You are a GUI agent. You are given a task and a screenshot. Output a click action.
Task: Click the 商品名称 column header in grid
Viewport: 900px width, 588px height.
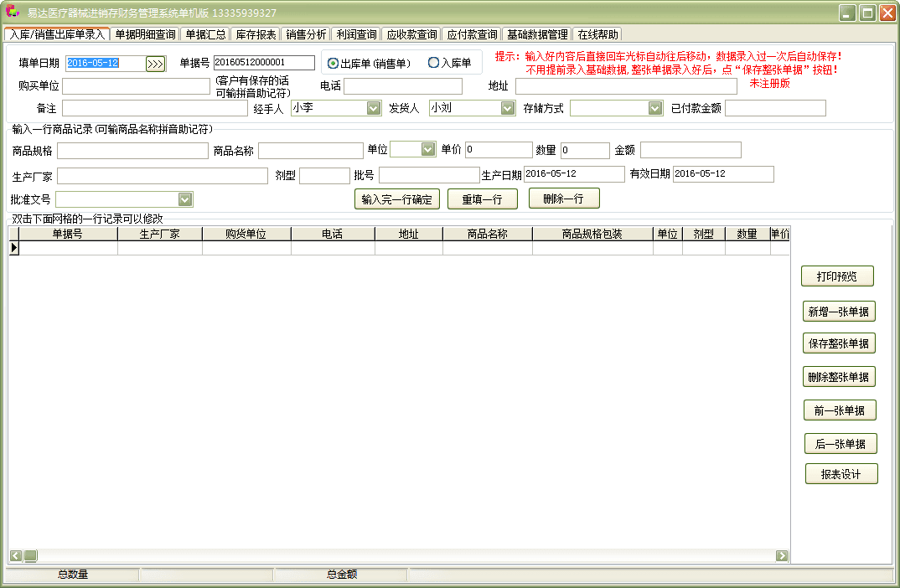pyautogui.click(x=488, y=234)
